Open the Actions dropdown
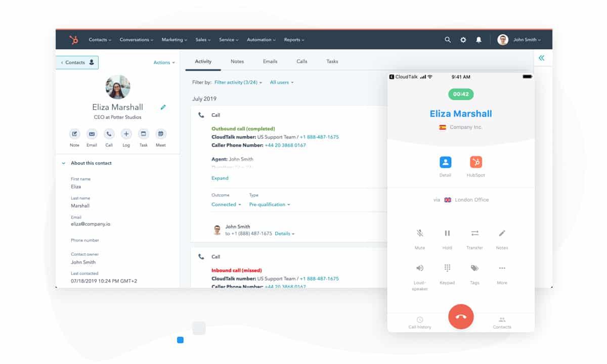Image resolution: width=607 pixels, height=364 pixels. click(164, 63)
